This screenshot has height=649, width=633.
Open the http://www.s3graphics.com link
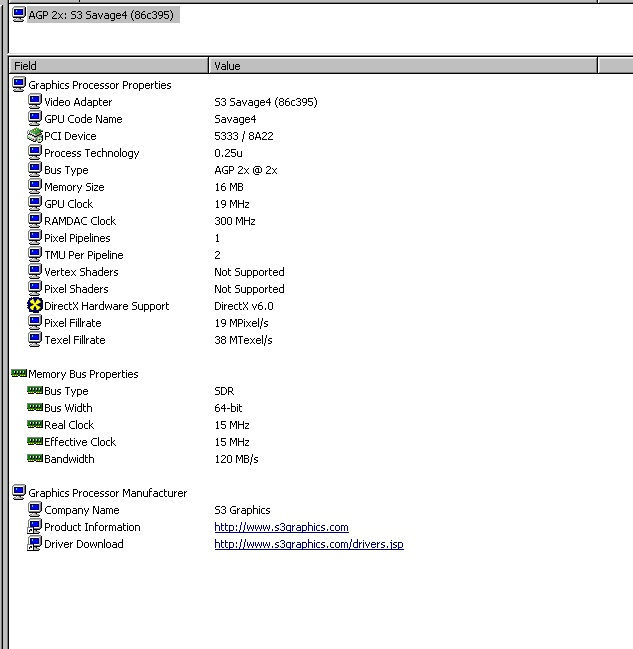coord(282,527)
